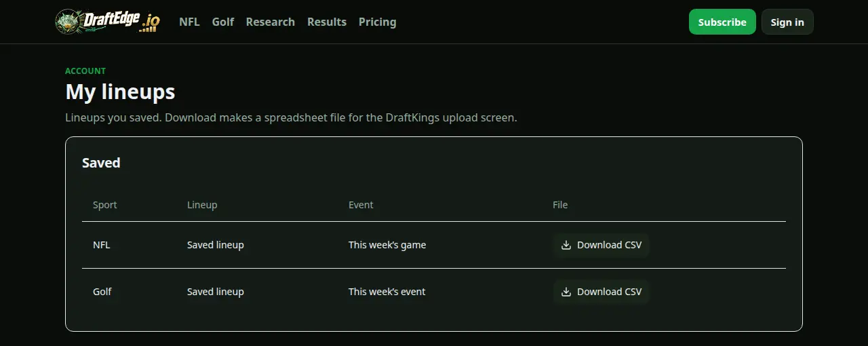Click the This week's event cell
868x346 pixels.
click(x=387, y=292)
